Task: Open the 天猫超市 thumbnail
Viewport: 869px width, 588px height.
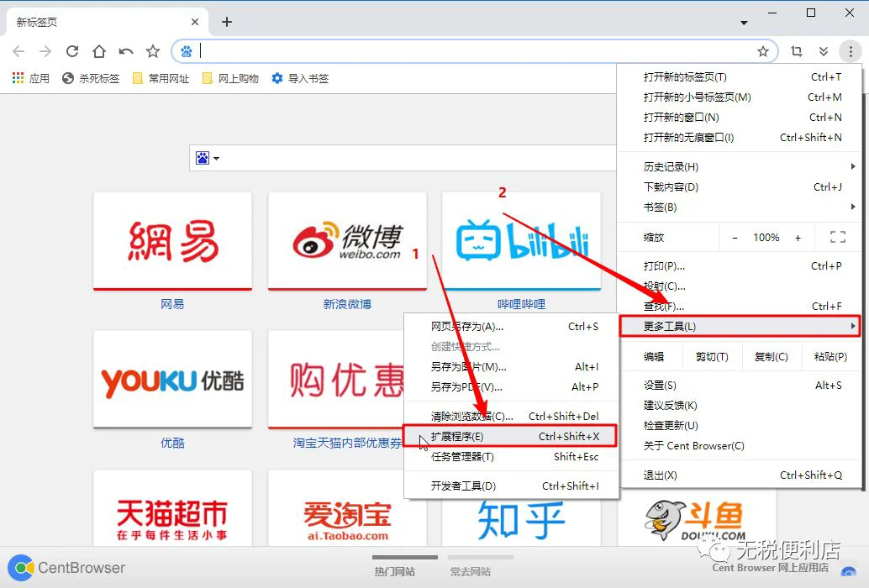Action: coord(173,508)
